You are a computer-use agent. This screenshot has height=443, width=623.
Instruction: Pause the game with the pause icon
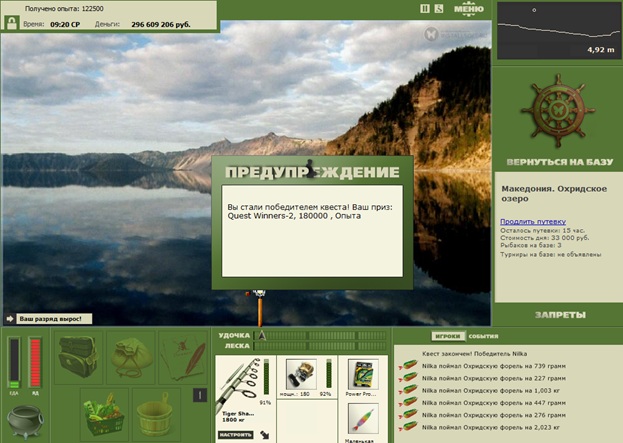pyautogui.click(x=425, y=8)
